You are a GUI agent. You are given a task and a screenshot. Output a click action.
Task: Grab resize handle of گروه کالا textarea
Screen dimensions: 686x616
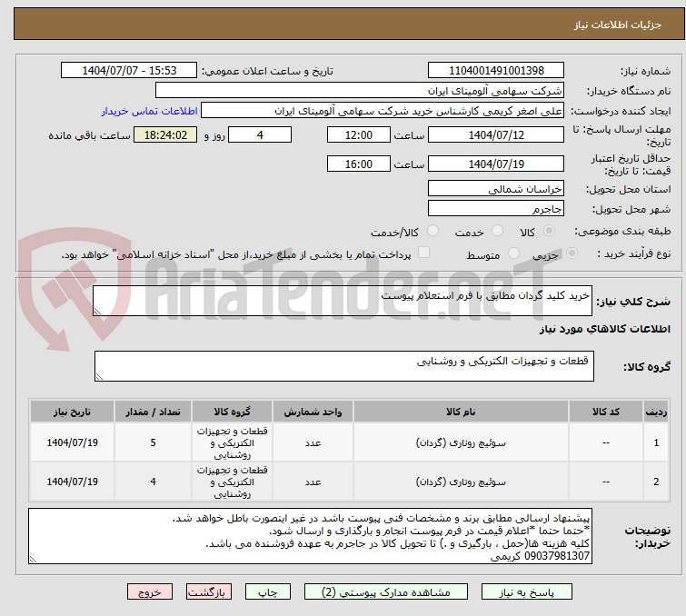coord(99,377)
